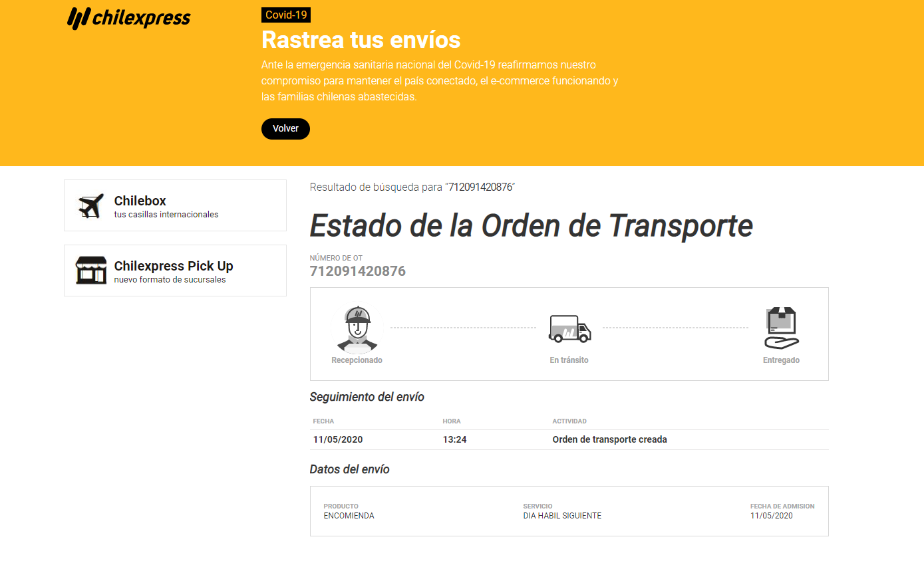This screenshot has height=563, width=924.
Task: Click the Entregado package-in-hand icon
Action: (781, 328)
